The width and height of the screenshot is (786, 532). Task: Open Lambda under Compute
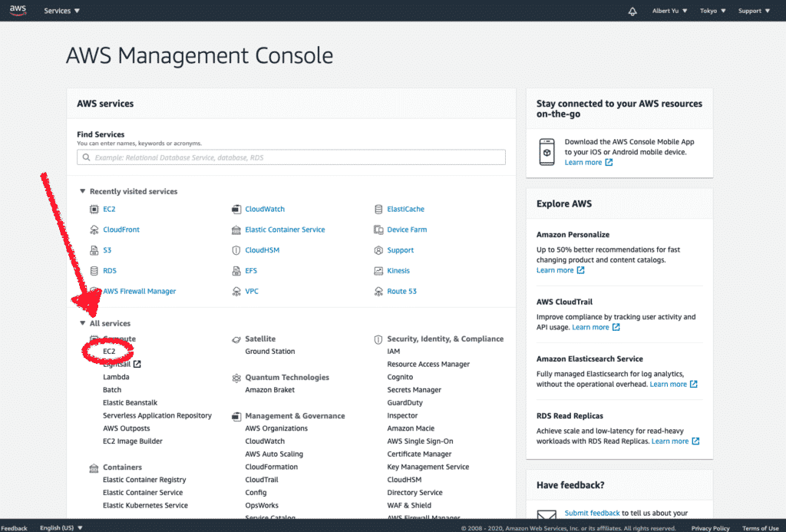(116, 377)
